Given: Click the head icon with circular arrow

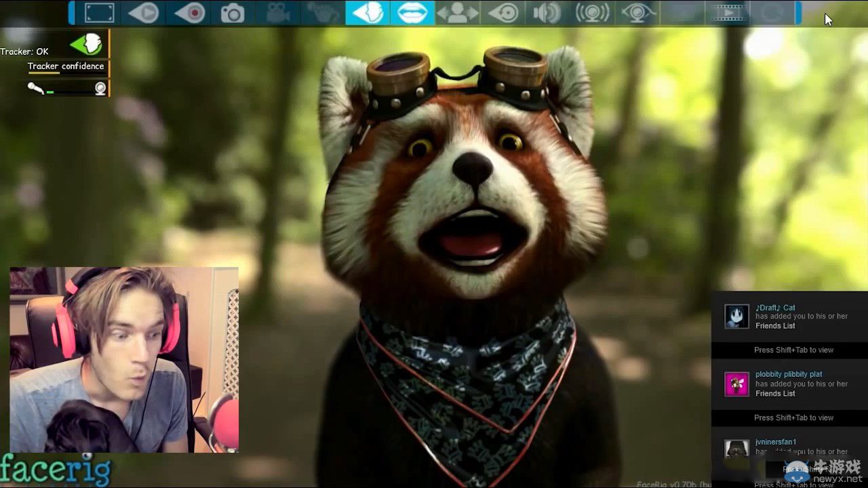Looking at the screenshot, I should point(503,13).
